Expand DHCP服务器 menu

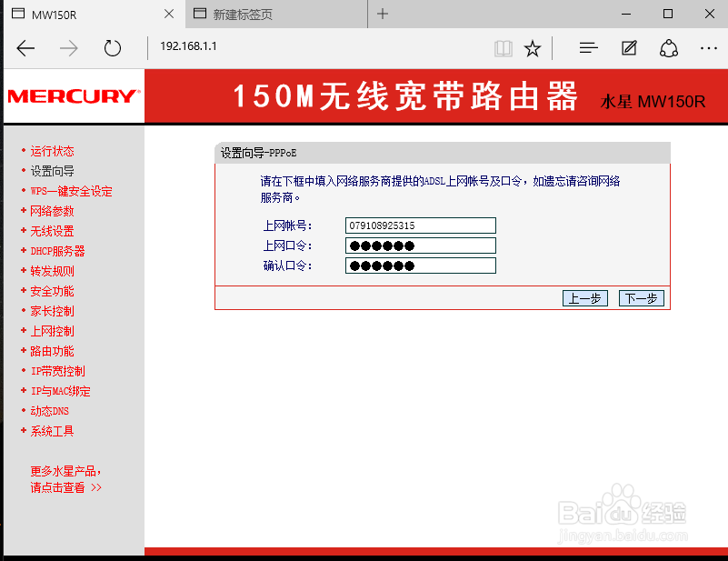[x=57, y=251]
